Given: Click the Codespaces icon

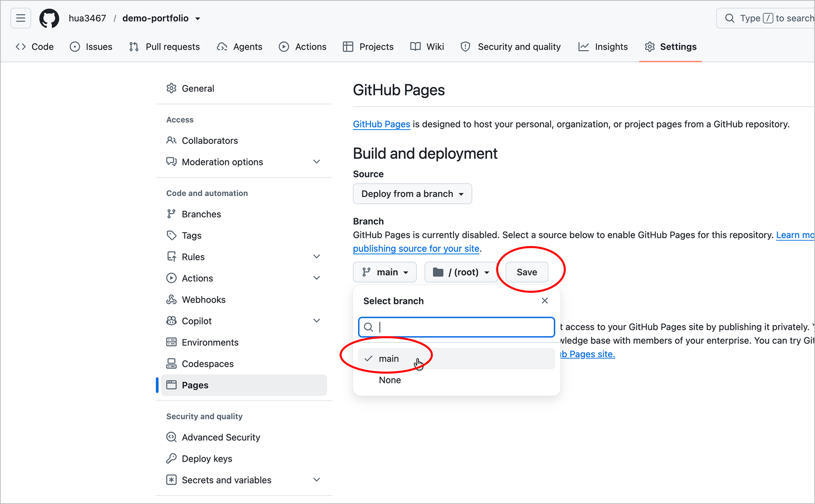Looking at the screenshot, I should (x=172, y=364).
